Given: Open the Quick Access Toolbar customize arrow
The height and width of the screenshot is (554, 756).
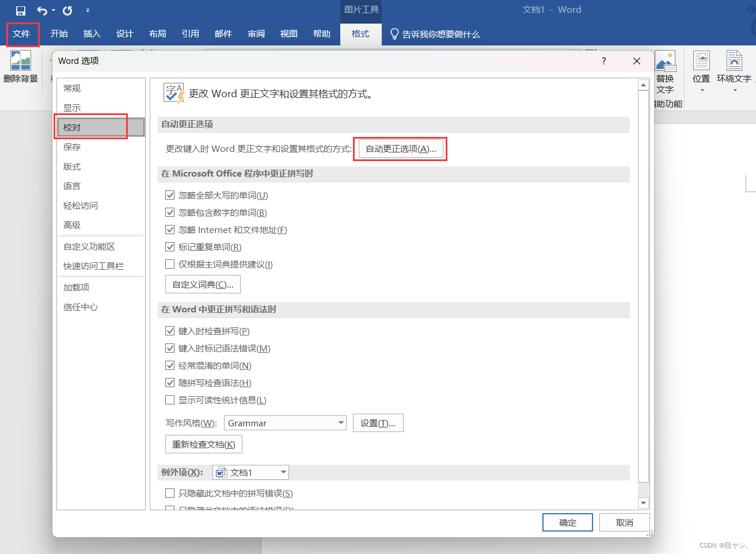Looking at the screenshot, I should click(x=88, y=10).
